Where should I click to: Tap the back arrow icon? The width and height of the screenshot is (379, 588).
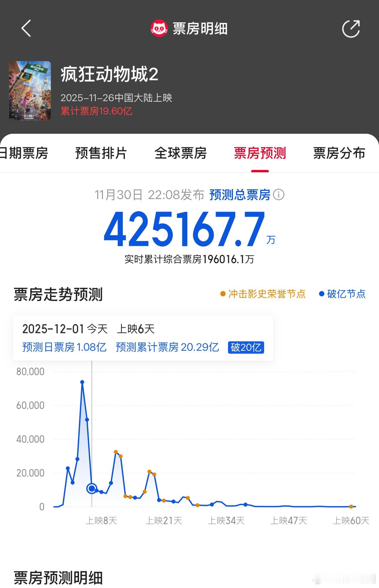pyautogui.click(x=26, y=29)
